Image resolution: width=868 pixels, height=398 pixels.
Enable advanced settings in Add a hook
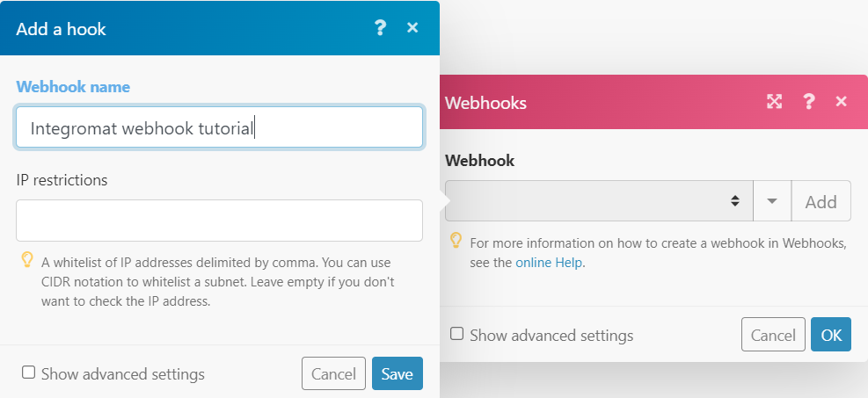pos(29,373)
